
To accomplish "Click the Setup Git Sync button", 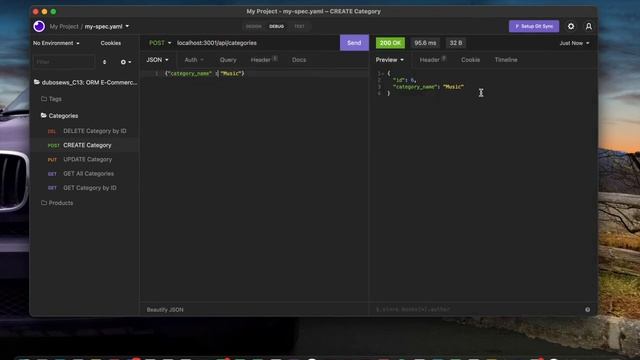I will click(534, 26).
